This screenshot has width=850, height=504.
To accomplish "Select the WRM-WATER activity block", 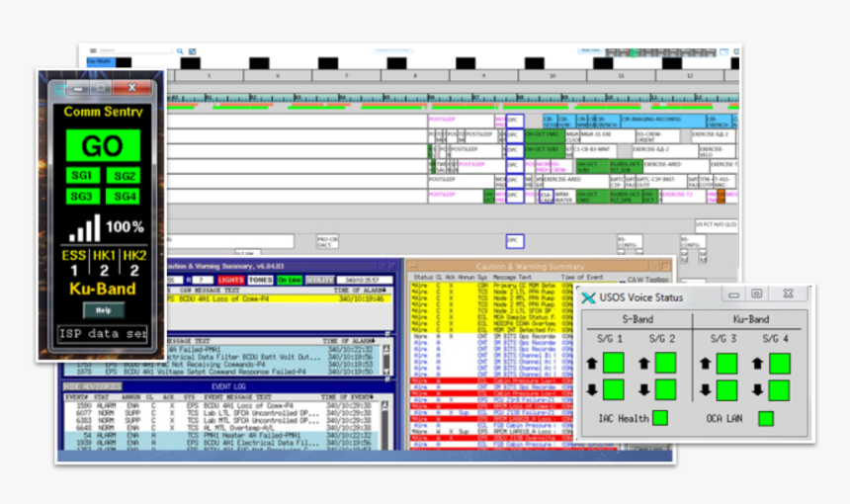I will [x=563, y=197].
